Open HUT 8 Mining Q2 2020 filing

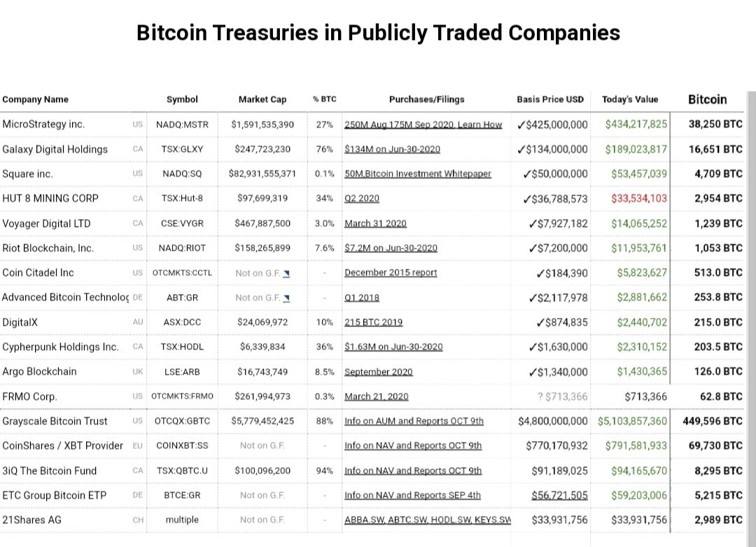(x=362, y=198)
